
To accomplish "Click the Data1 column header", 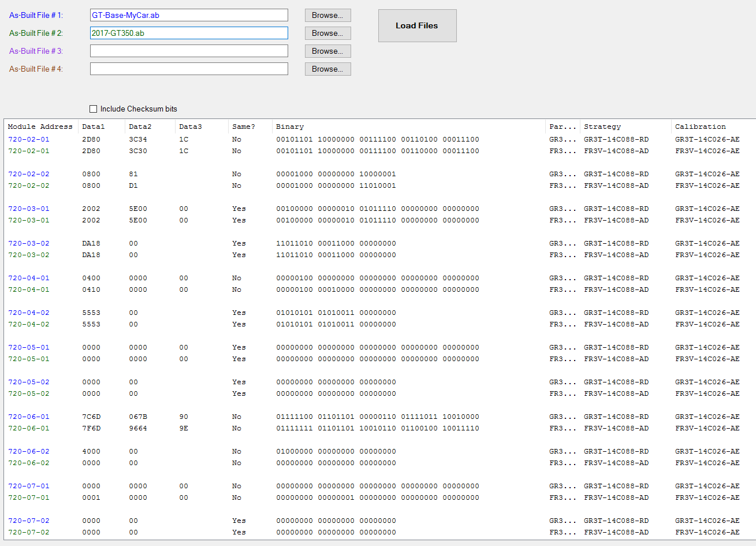I will point(102,127).
